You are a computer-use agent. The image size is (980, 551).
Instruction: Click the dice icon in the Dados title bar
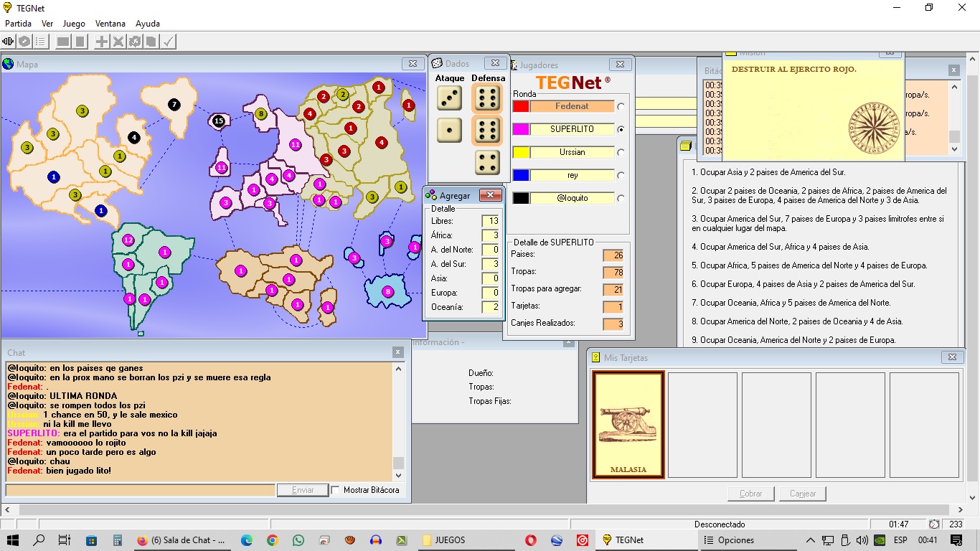coord(437,63)
